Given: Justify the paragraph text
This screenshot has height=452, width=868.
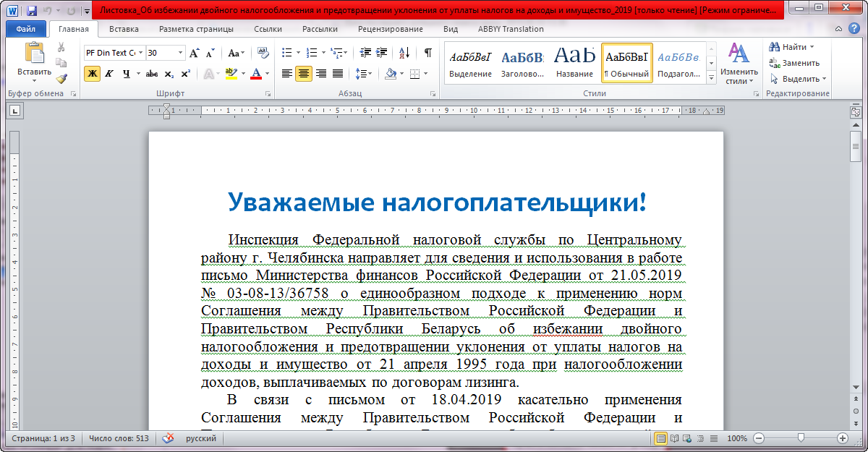Looking at the screenshot, I should 337,74.
